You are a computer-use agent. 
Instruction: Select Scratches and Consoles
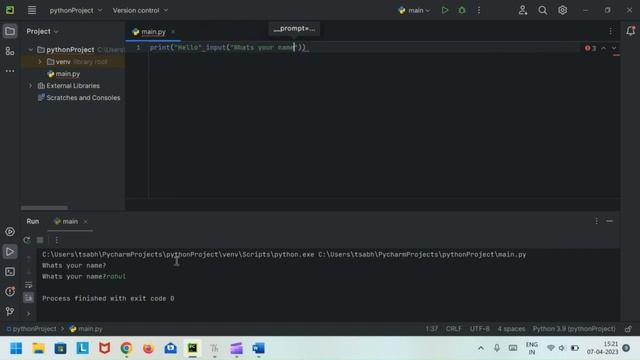79,98
